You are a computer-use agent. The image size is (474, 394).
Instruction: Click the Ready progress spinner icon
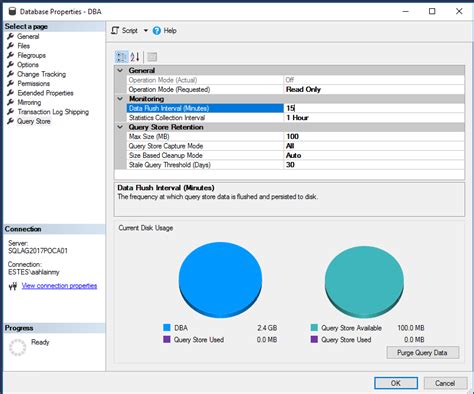17,347
